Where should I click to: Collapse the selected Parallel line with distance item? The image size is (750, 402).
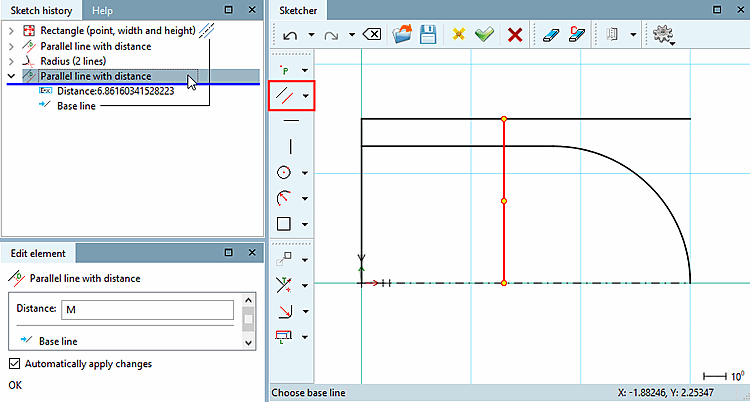(11, 76)
